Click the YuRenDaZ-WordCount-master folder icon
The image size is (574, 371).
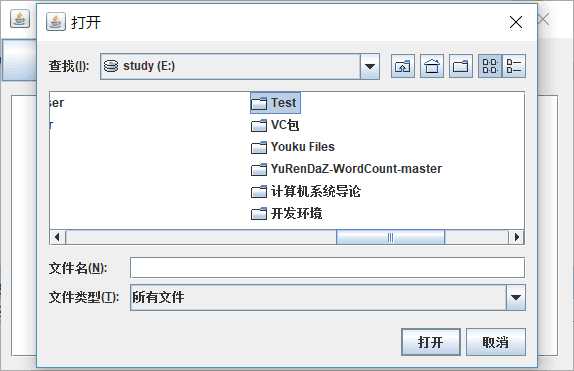pyautogui.click(x=259, y=170)
